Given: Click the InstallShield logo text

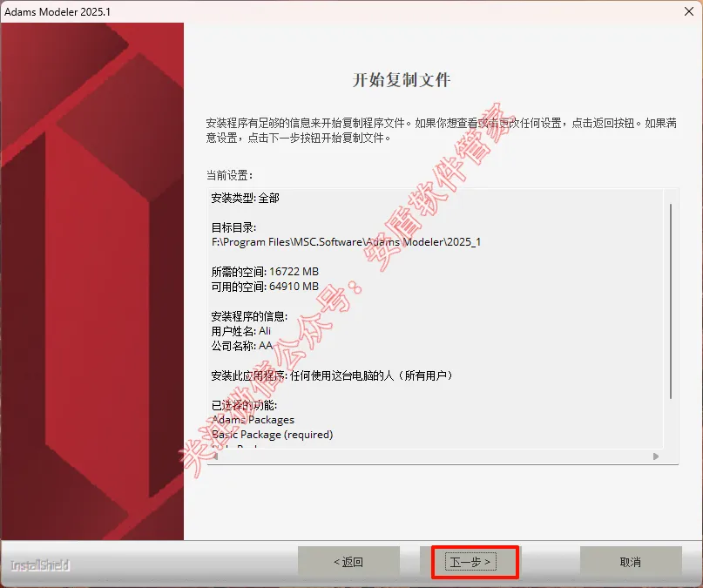Looking at the screenshot, I should coord(40,565).
